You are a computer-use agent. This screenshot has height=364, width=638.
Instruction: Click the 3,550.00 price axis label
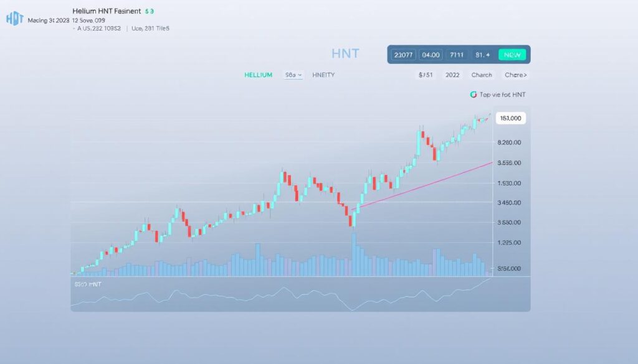click(509, 163)
